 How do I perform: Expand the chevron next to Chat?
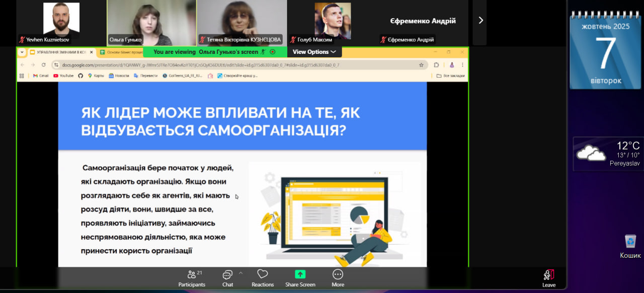pyautogui.click(x=240, y=273)
